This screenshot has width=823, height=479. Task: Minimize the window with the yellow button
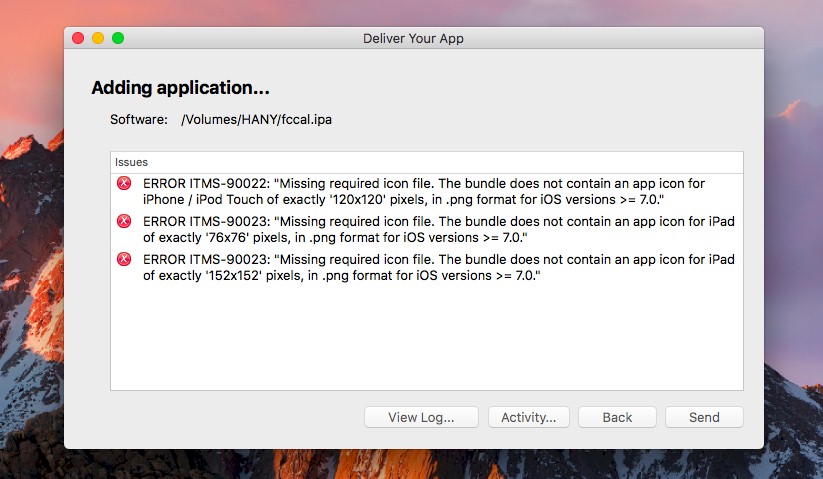(x=98, y=38)
